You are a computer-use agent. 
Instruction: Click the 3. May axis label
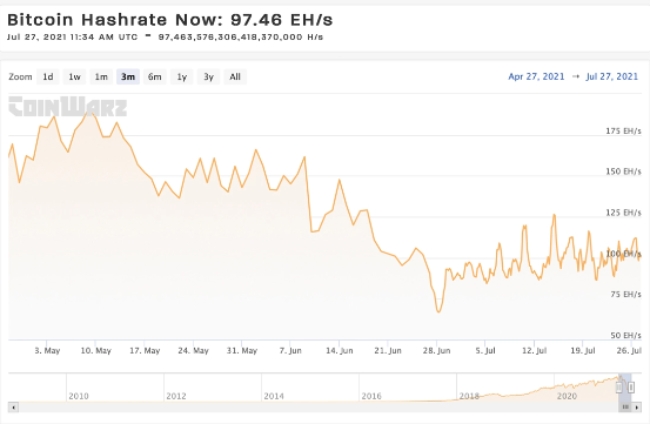click(x=47, y=351)
